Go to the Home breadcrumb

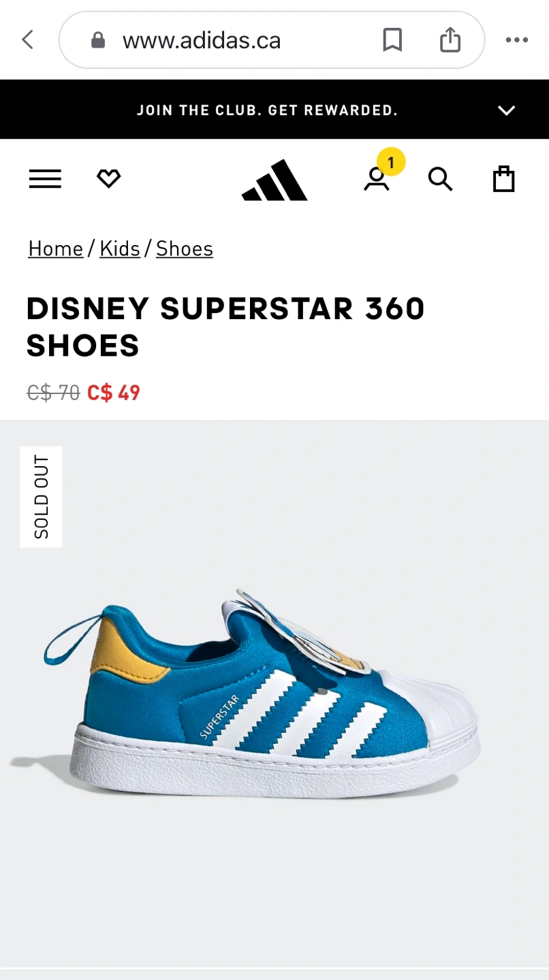click(x=55, y=249)
